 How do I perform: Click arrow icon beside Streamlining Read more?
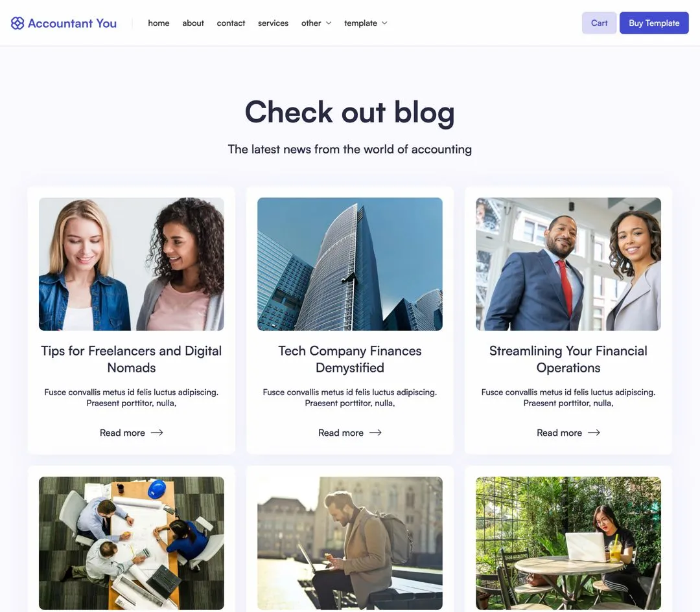pyautogui.click(x=594, y=433)
